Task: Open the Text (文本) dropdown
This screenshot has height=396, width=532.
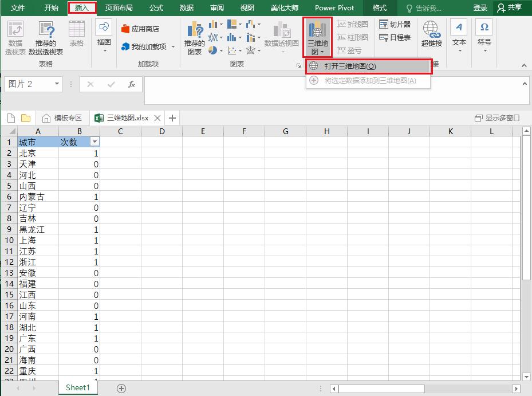Action: (459, 36)
